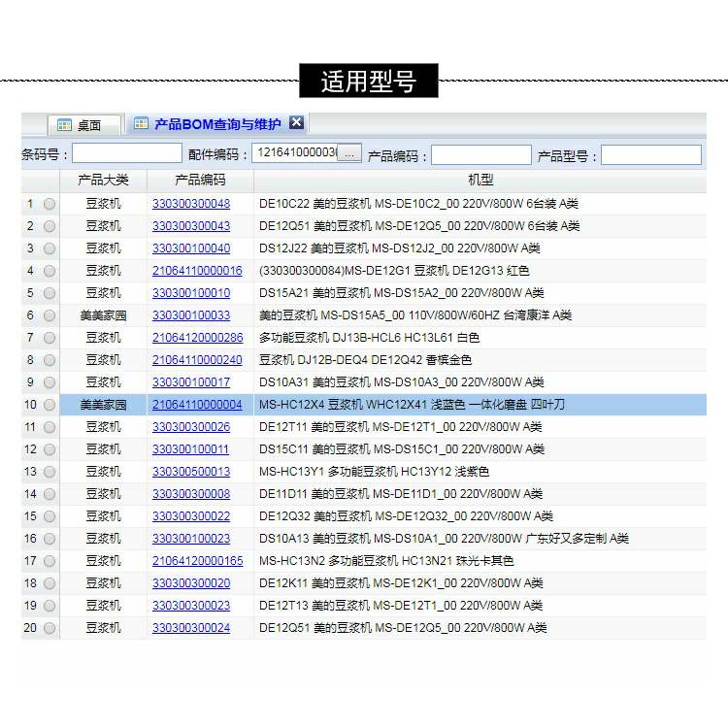Click the 330300100023 link
The image size is (728, 728).
point(191,538)
